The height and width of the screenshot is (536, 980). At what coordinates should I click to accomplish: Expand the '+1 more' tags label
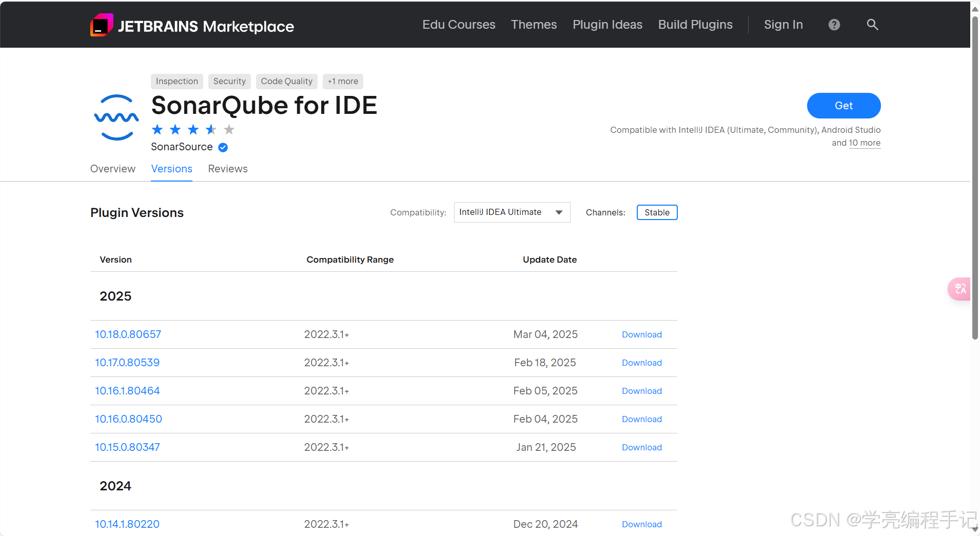342,81
